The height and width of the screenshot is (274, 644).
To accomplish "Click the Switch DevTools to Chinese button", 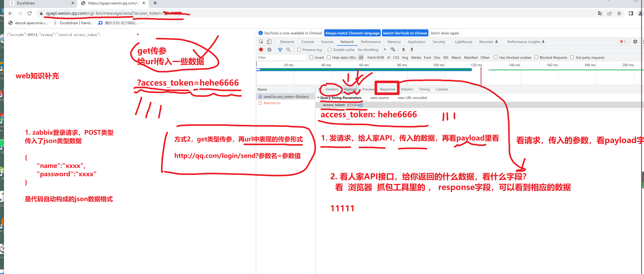I will pos(405,33).
